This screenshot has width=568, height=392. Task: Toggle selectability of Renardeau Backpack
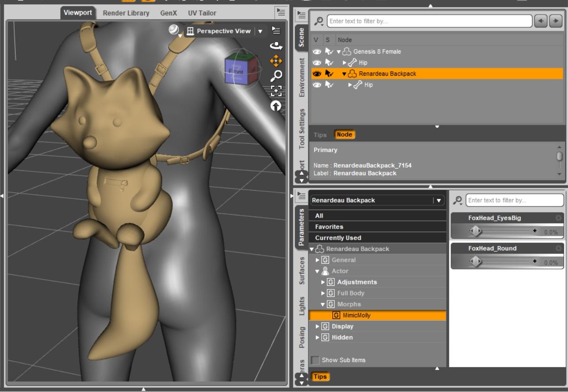click(x=329, y=74)
